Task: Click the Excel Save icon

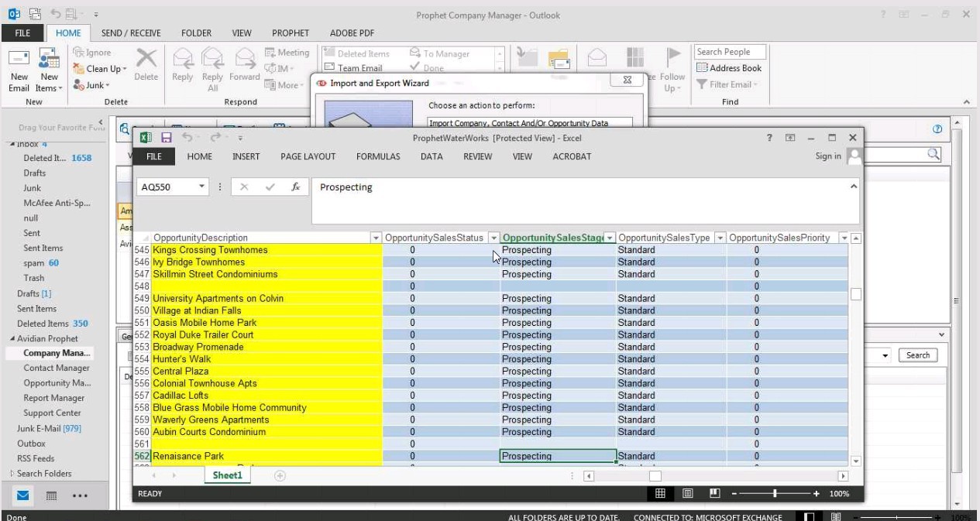Action: coord(166,137)
